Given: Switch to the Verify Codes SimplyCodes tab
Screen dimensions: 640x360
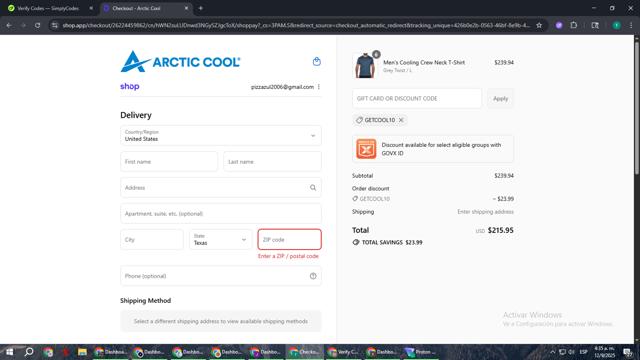Looking at the screenshot, I should click(48, 8).
